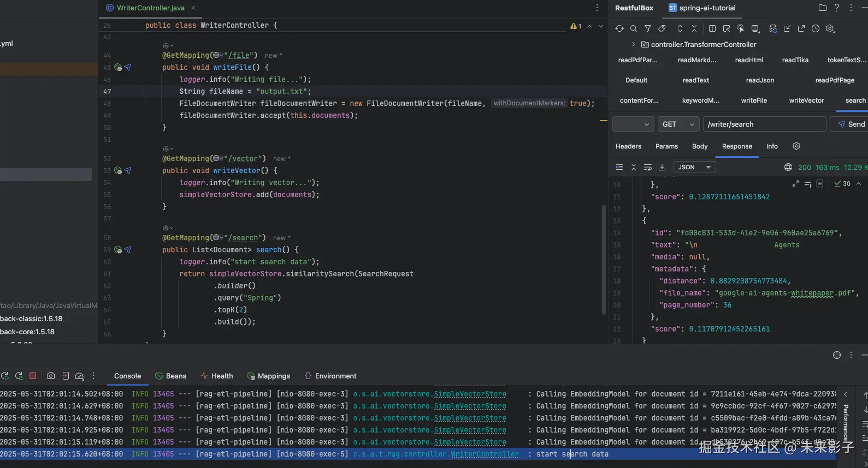Toggle the split layout icon in RestfulBox toolbar
868x468 pixels.
pos(712,29)
